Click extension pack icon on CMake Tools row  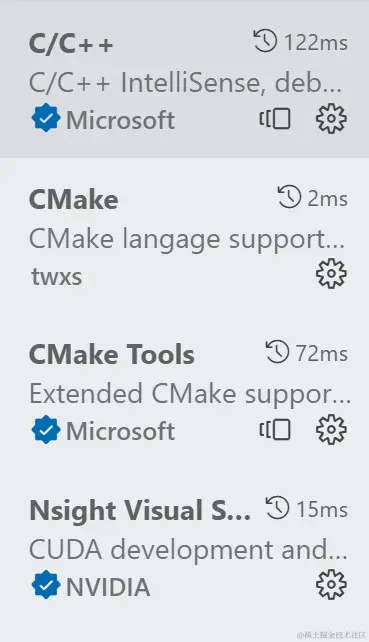tap(275, 430)
